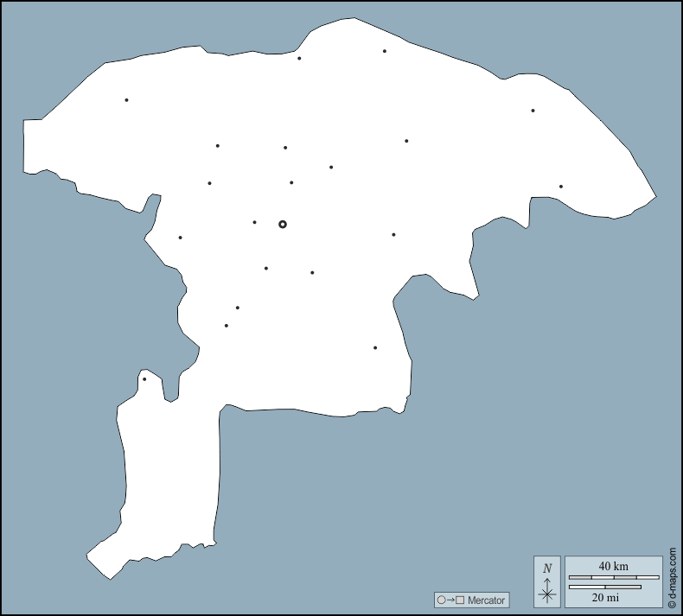The width and height of the screenshot is (683, 616).
Task: Select the top-right dot near the northeastern border
Action: point(533,111)
